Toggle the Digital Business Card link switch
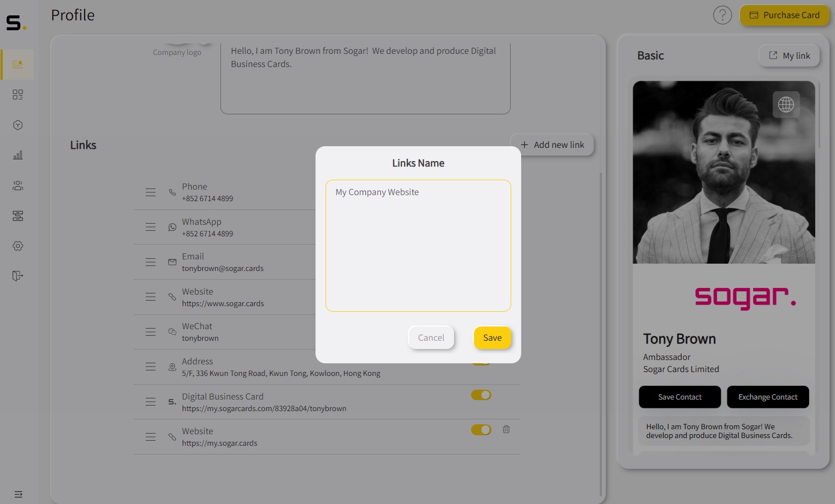Viewport: 835px width, 504px height. [x=481, y=395]
